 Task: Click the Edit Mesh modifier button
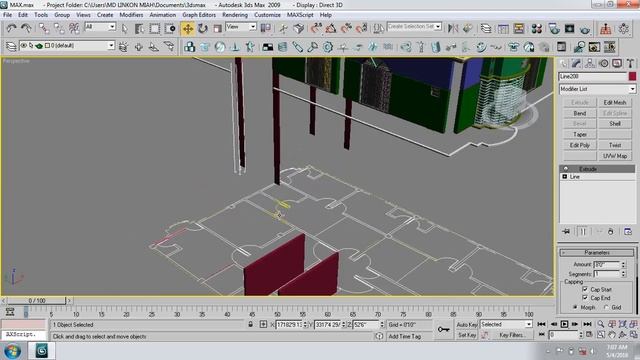pyautogui.click(x=615, y=102)
